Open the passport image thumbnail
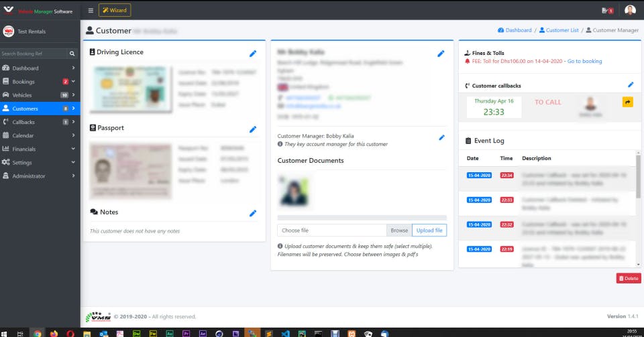The height and width of the screenshot is (337, 644). pos(131,170)
